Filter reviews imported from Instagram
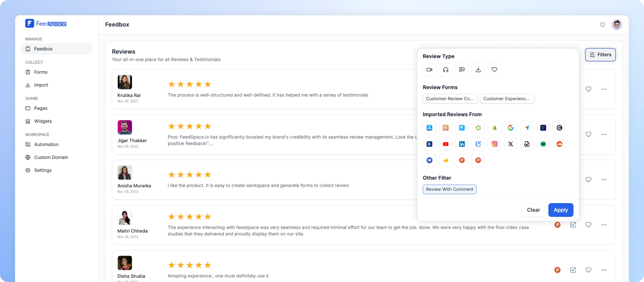This screenshot has height=282, width=644. (x=494, y=144)
